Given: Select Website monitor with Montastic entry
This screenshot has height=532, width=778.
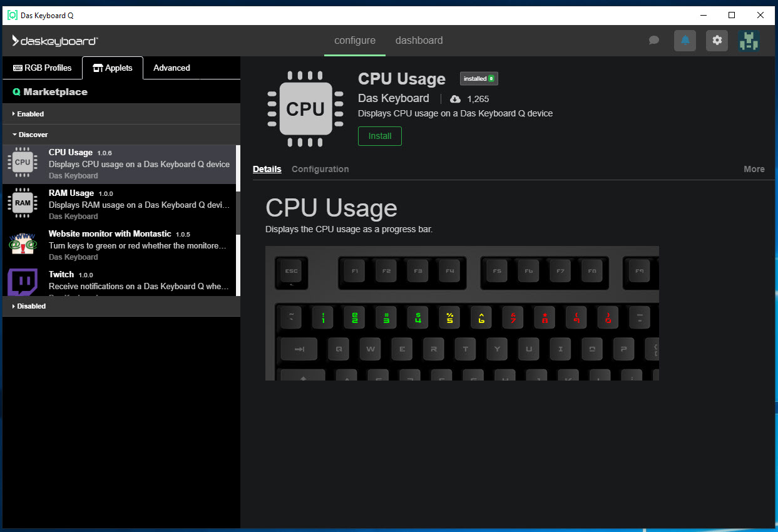Looking at the screenshot, I should point(119,245).
